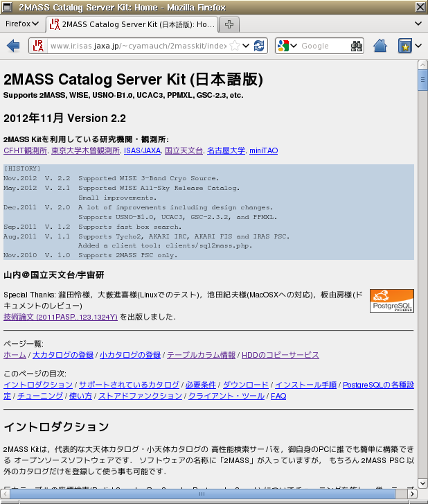
Task: Click the horizontal scrollbar right arrow
Action: click(x=412, y=494)
